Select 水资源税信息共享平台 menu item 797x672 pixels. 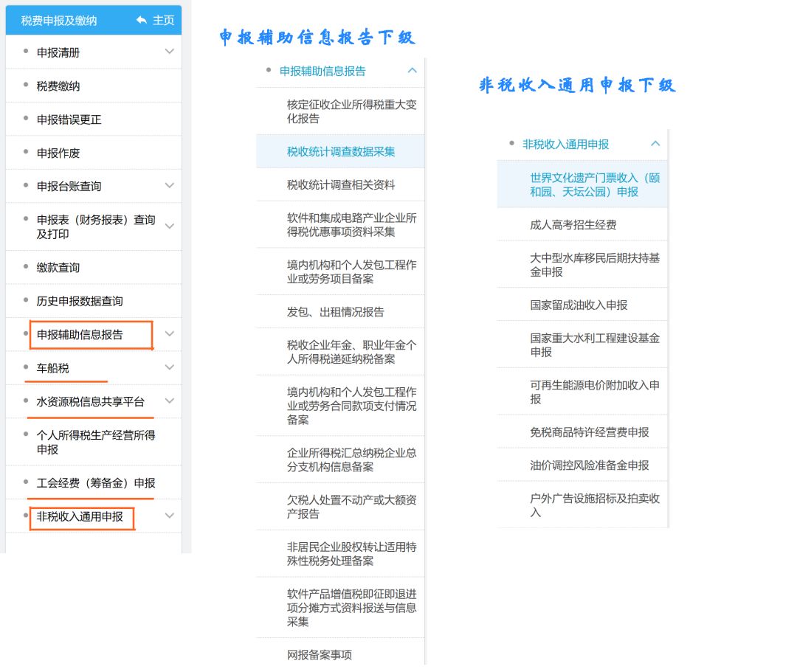(x=90, y=402)
